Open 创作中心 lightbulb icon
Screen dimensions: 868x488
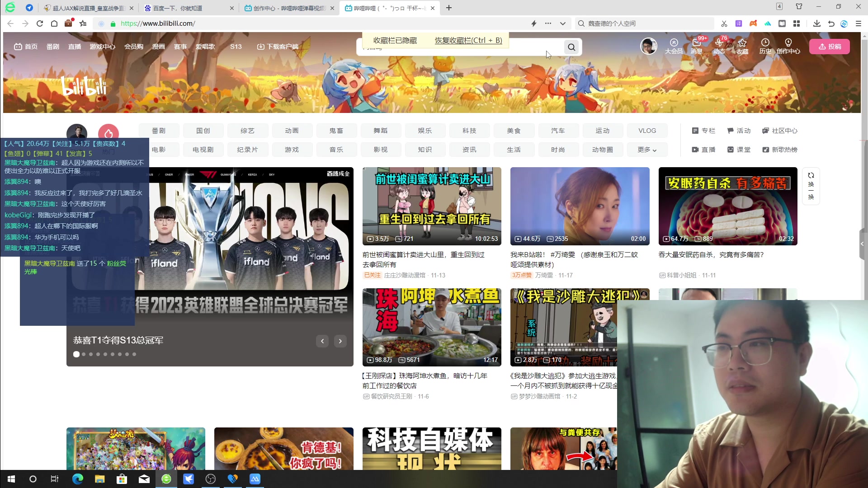788,46
